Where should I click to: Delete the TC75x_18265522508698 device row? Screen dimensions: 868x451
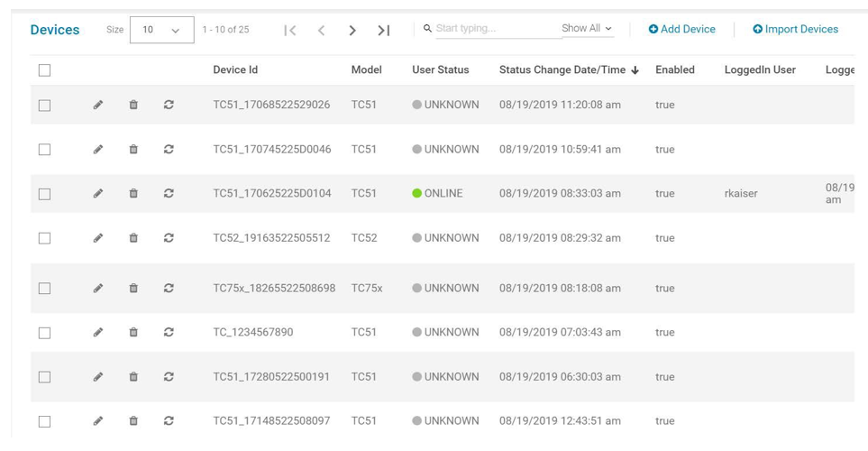[133, 289]
